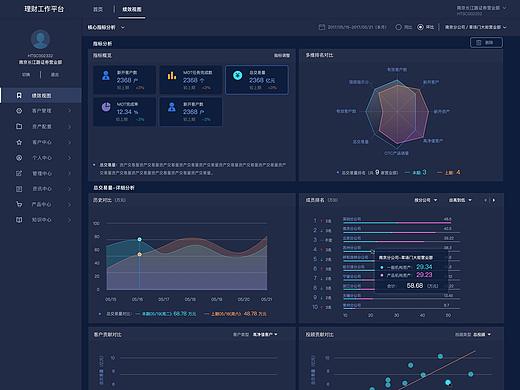Click the 知识中心 book icon
The height and width of the screenshot is (390, 520).
click(19, 220)
